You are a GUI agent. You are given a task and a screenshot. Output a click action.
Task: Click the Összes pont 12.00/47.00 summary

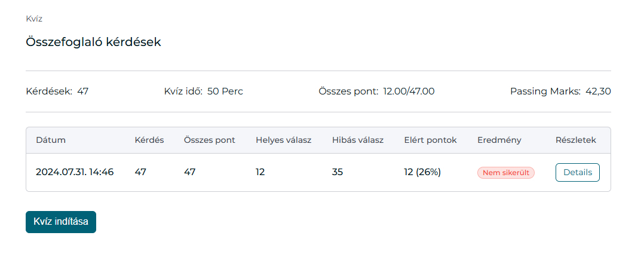pos(376,91)
